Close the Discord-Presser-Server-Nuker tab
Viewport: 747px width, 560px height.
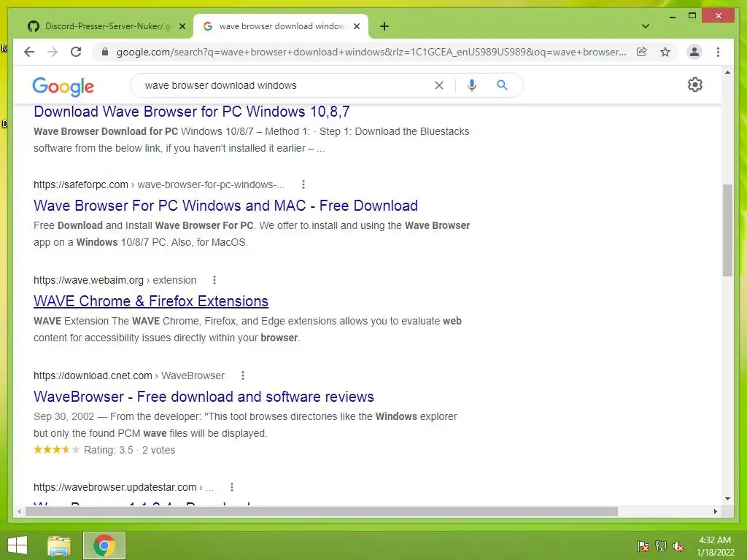182,26
